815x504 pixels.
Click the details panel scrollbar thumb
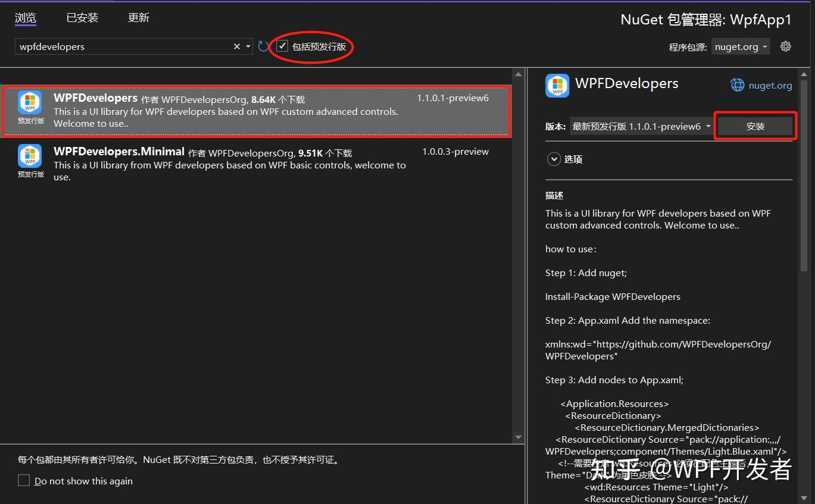click(803, 176)
